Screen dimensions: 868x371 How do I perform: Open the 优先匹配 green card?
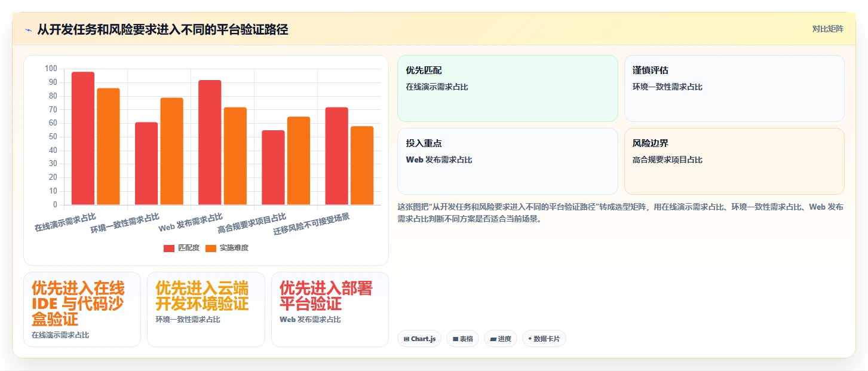click(x=507, y=88)
